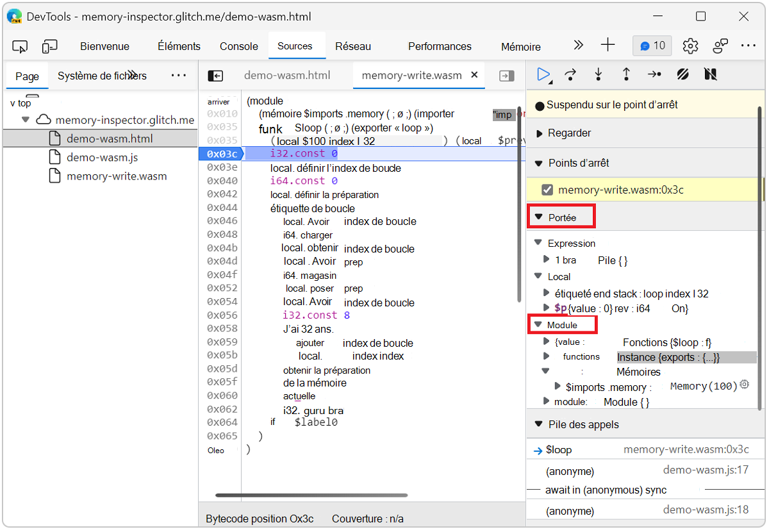This screenshot has width=769, height=532.
Task: Toggle breakpoint at line 0x03c
Action: (222, 154)
